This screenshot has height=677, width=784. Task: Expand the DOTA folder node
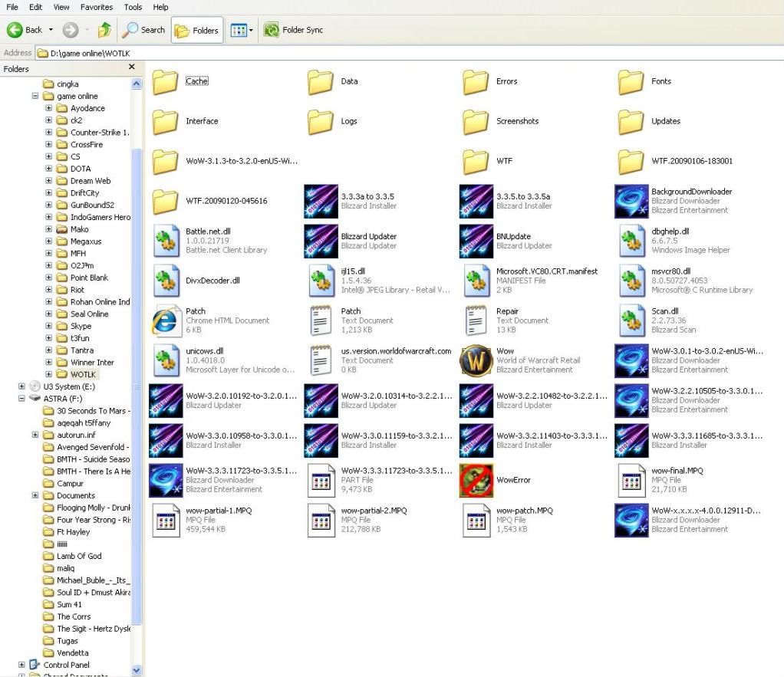tap(48, 169)
